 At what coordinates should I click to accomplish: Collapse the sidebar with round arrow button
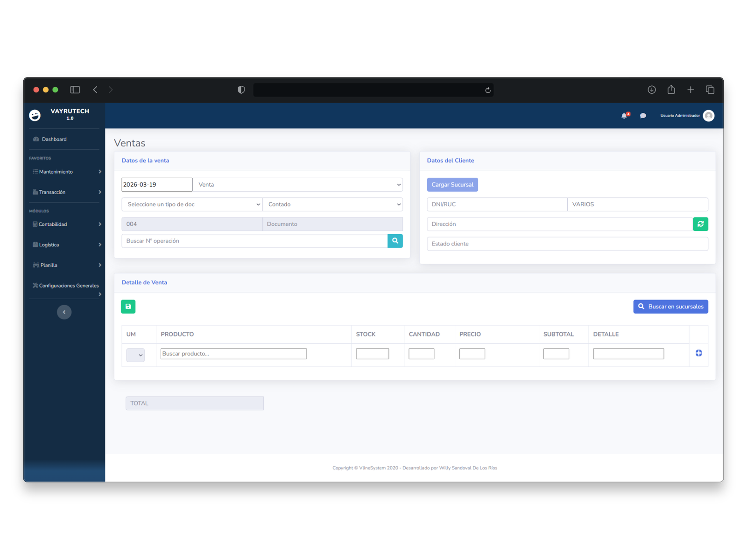pos(64,312)
